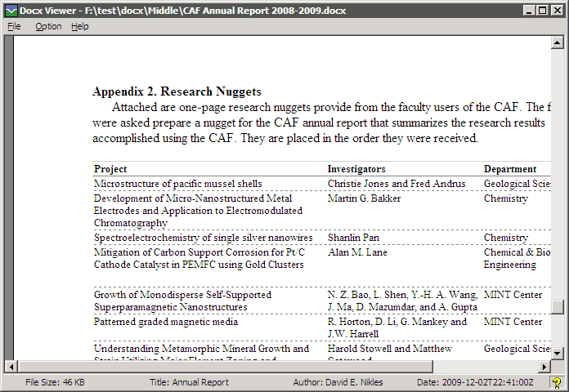Click the 'Project' column header
Viewport: 569px width, 392px height.
coord(110,169)
